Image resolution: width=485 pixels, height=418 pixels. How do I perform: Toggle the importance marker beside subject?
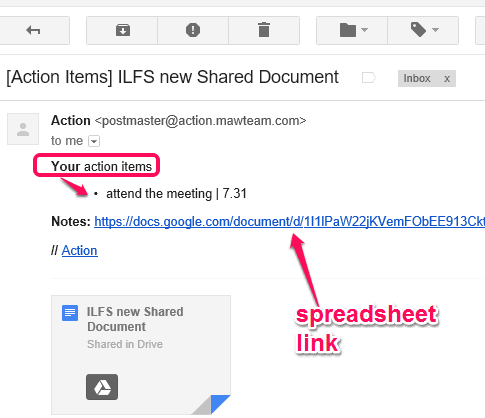pos(369,78)
